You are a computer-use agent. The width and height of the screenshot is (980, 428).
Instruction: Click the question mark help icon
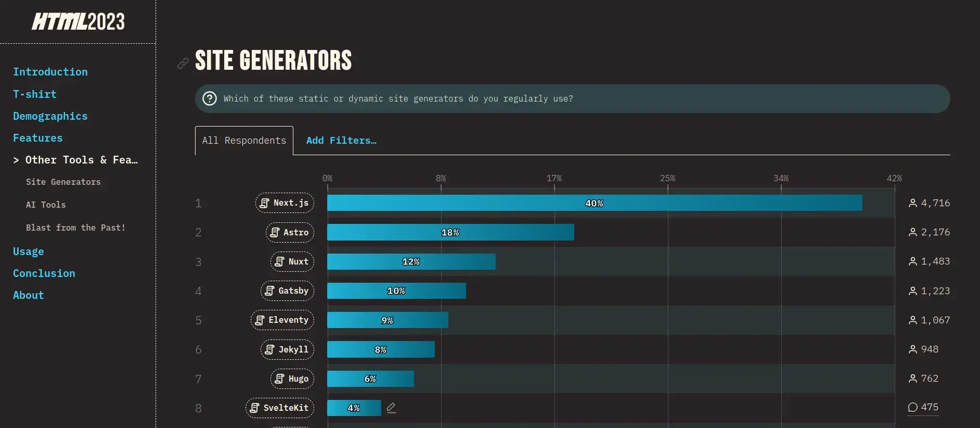(210, 98)
